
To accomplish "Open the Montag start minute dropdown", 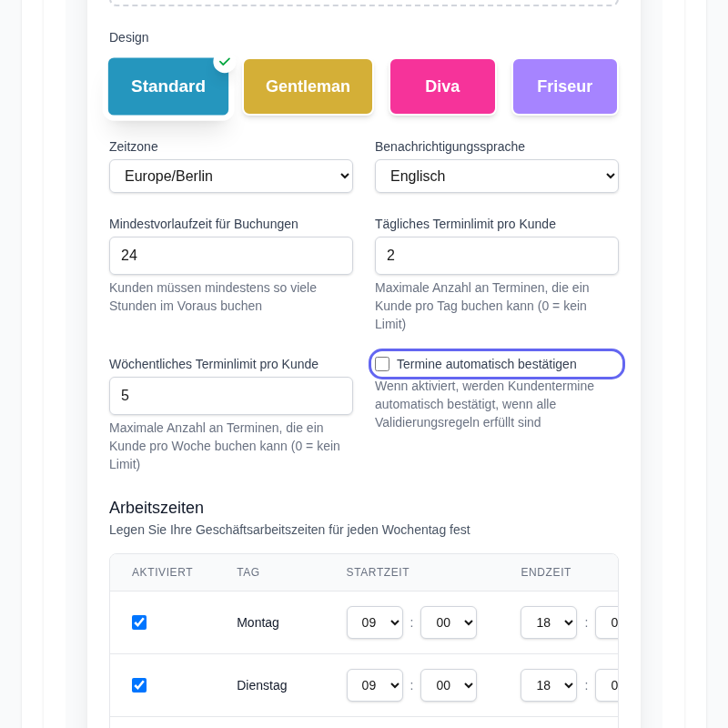I will (448, 622).
